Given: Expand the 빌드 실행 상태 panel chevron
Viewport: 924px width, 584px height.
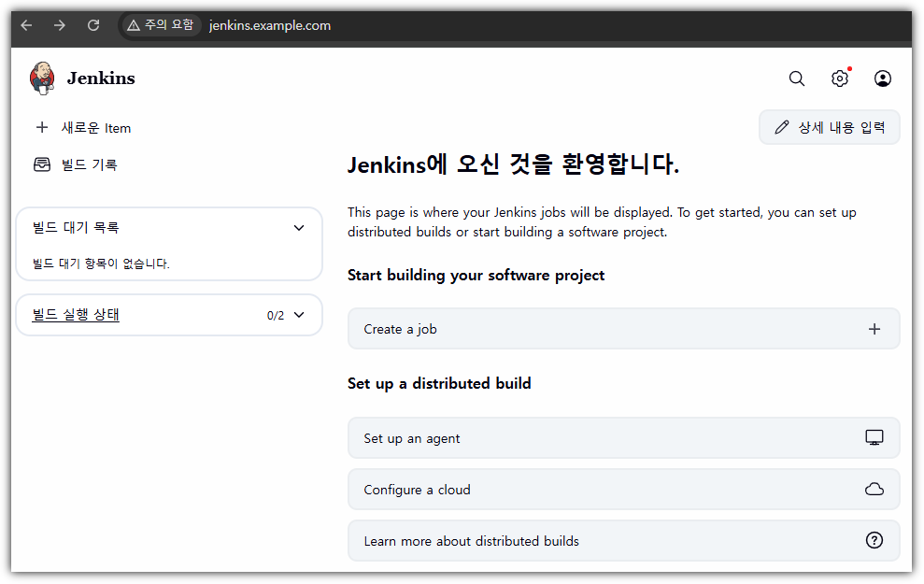Looking at the screenshot, I should tap(299, 315).
